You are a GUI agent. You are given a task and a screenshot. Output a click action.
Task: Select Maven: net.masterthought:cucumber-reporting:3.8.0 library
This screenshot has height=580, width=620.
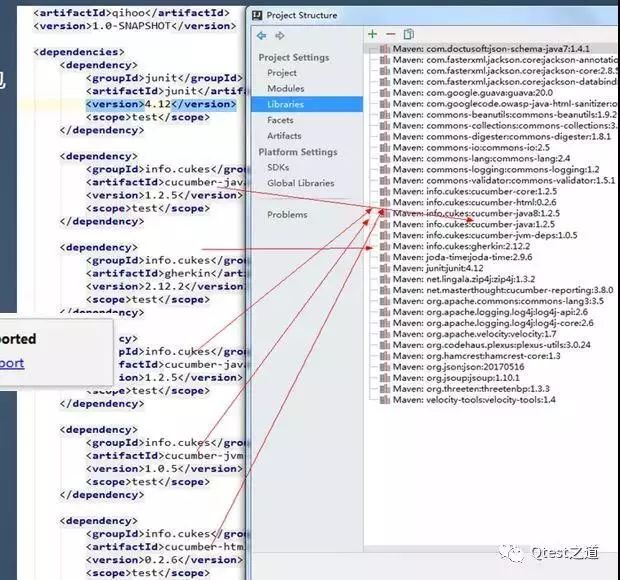point(503,290)
